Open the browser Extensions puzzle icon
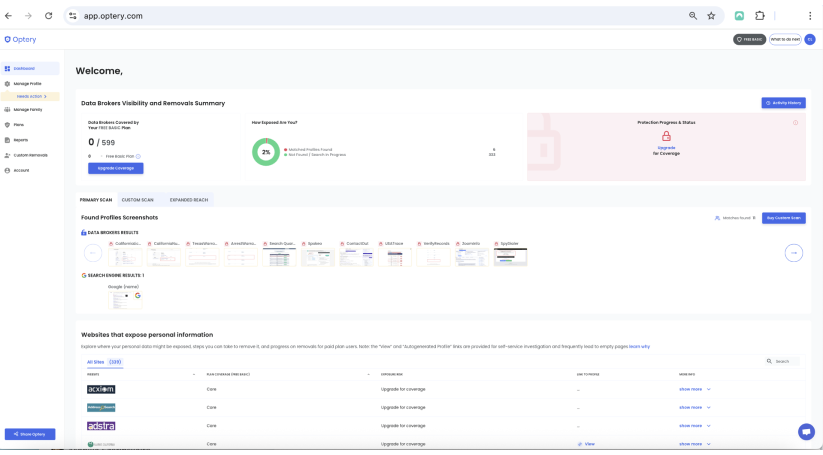 (759, 16)
